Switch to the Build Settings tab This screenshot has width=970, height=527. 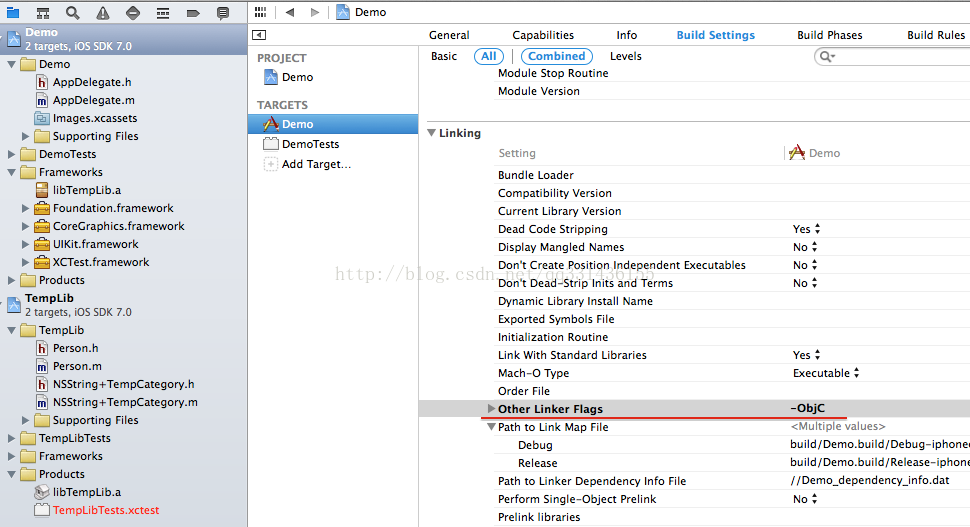[x=716, y=35]
